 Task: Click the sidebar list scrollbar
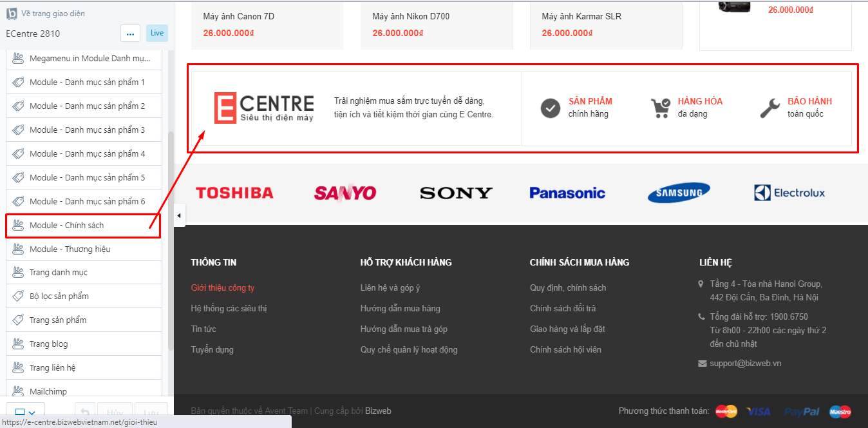coord(171,242)
